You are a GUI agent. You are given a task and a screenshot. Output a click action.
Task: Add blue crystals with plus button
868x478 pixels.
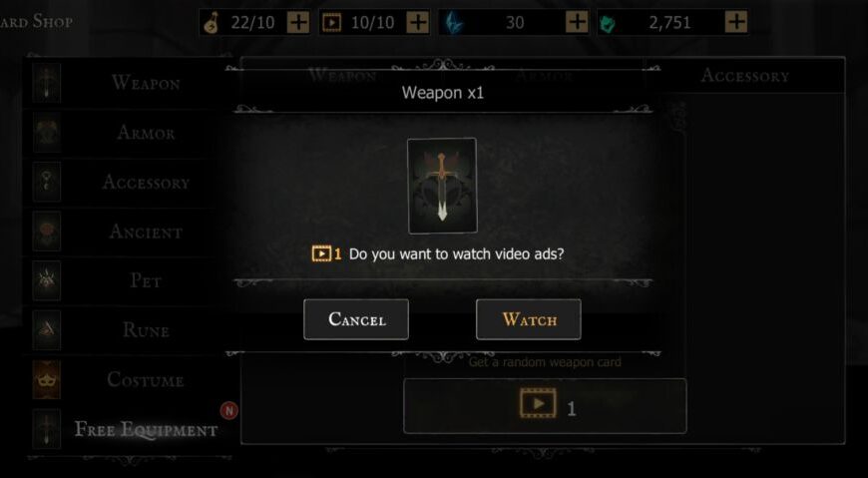577,22
